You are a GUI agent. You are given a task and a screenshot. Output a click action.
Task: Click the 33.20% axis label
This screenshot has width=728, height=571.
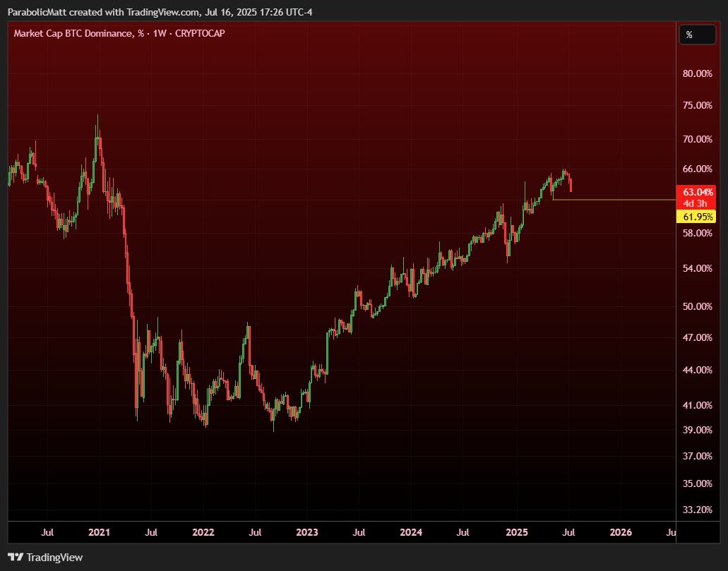pos(698,510)
